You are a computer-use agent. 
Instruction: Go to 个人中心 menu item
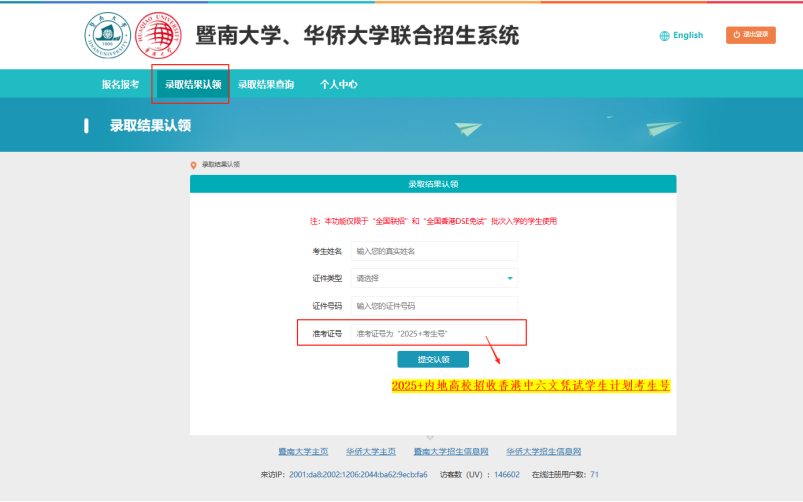point(339,85)
